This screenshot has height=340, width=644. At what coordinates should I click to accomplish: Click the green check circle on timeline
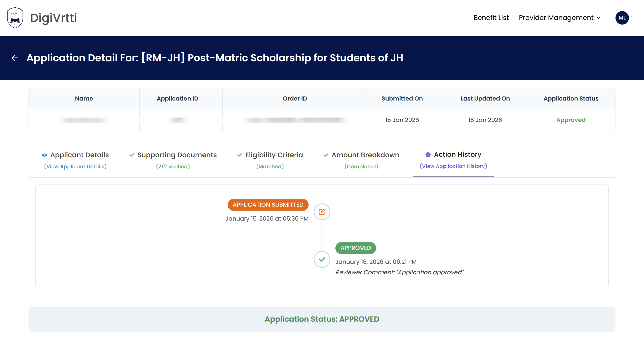coord(322,259)
